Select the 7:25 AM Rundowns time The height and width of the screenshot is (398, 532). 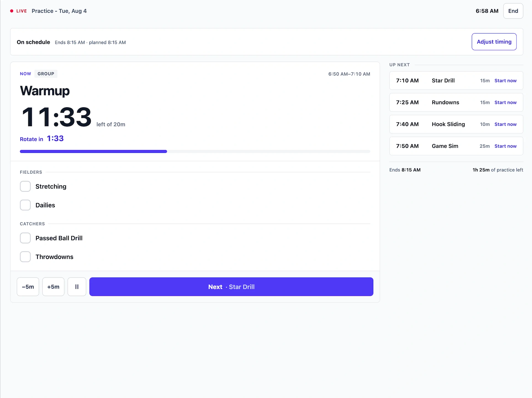click(407, 103)
